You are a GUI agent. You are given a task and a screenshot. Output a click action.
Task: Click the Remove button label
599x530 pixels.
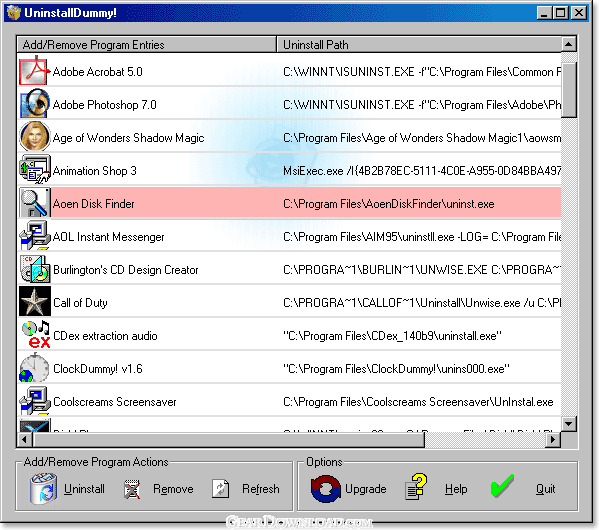(173, 489)
